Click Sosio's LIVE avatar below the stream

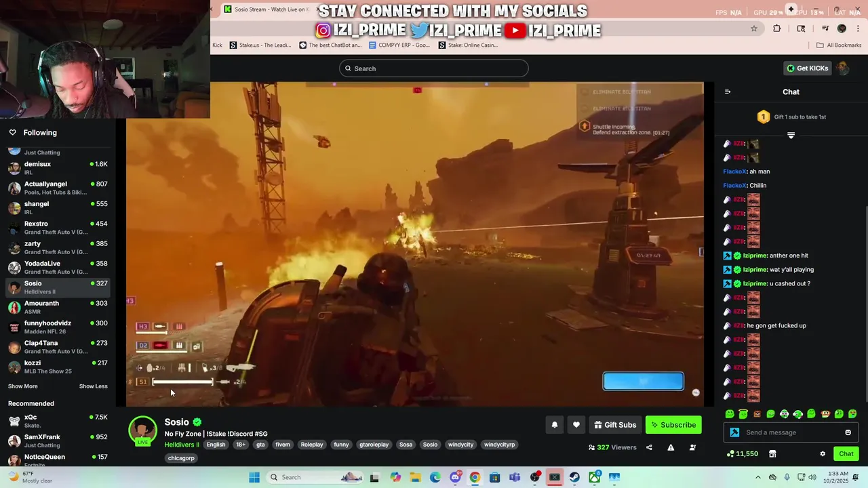[x=142, y=432]
